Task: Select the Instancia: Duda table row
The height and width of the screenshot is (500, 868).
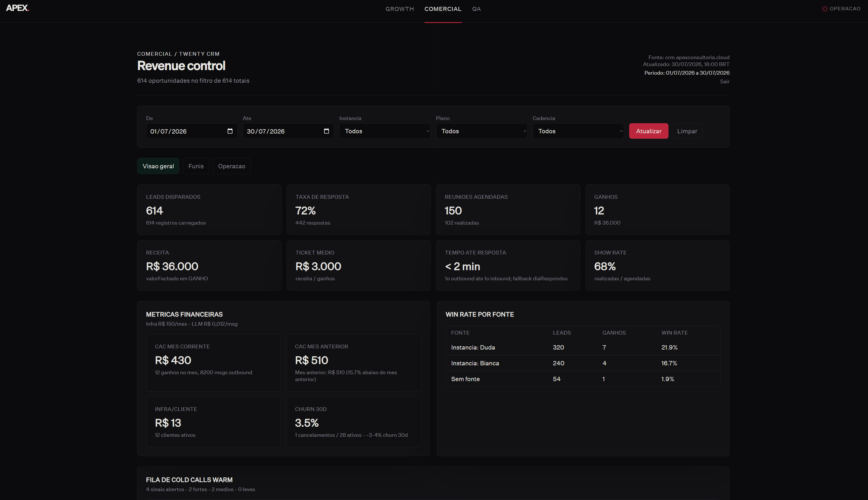Action: click(583, 348)
